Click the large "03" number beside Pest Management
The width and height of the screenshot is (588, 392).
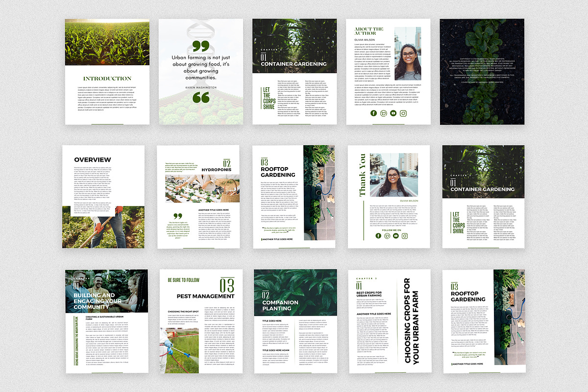227,285
